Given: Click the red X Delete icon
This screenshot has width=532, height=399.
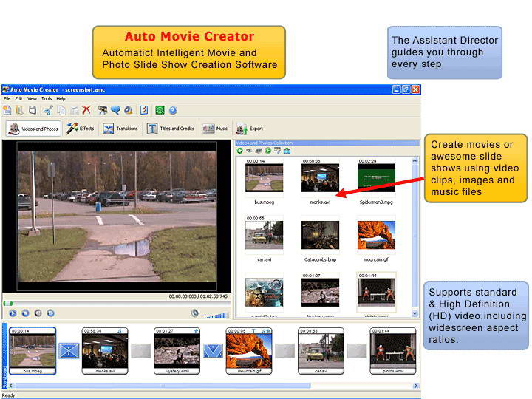Looking at the screenshot, I should [x=86, y=110].
